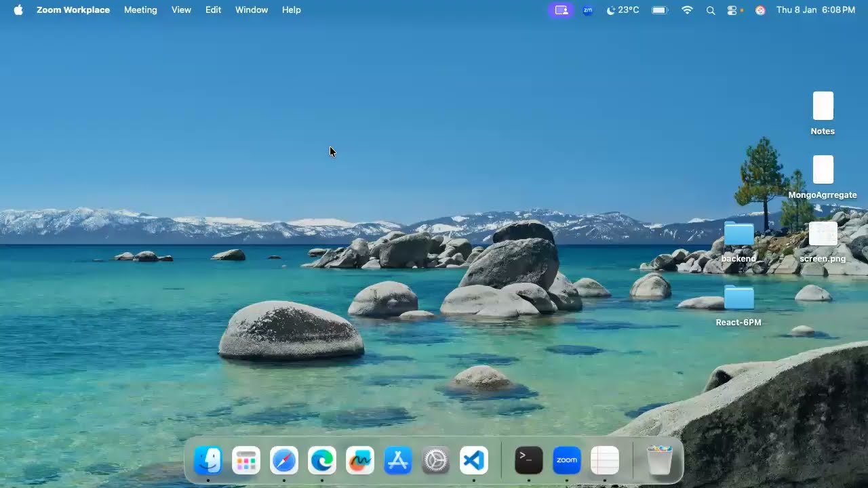Open Finder from the Dock
Viewport: 868px width, 488px height.
click(x=208, y=461)
